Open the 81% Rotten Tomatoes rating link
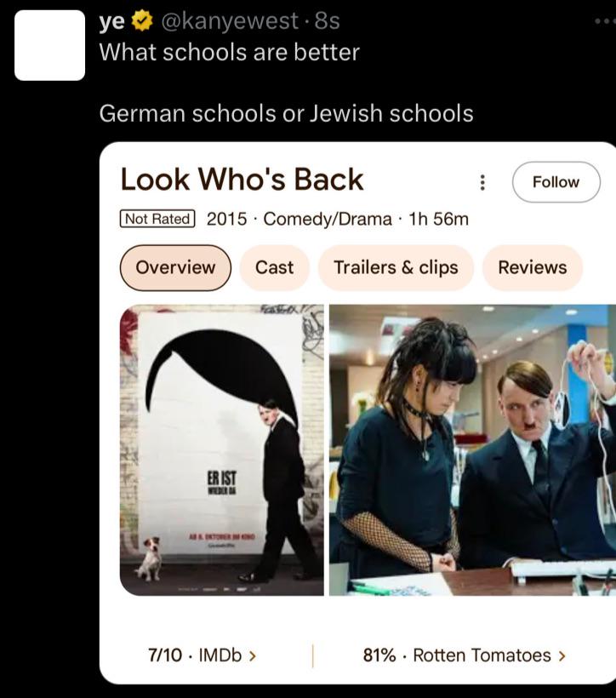This screenshot has width=616, height=698. pyautogui.click(x=465, y=655)
